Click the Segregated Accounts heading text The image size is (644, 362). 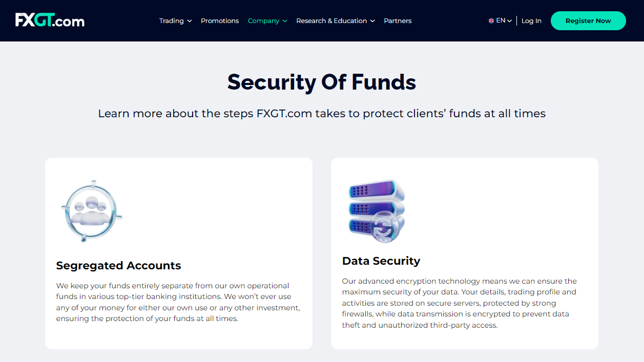pyautogui.click(x=118, y=265)
